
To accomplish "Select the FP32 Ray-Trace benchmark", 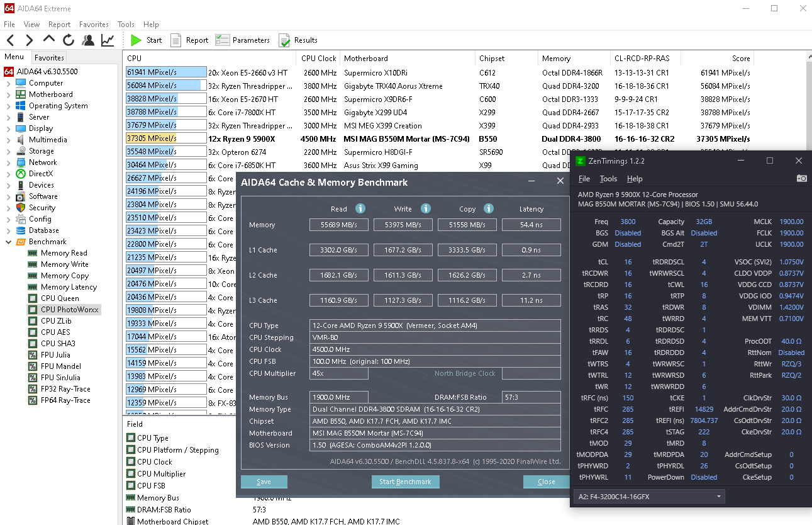I will [65, 389].
